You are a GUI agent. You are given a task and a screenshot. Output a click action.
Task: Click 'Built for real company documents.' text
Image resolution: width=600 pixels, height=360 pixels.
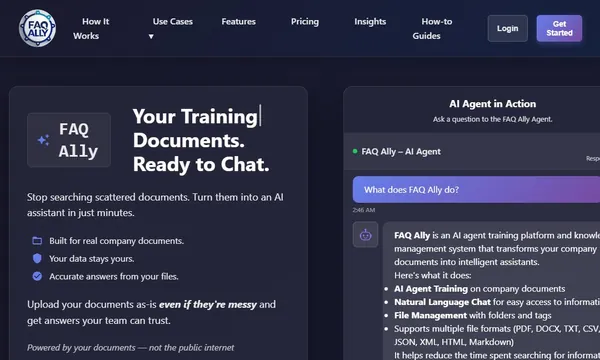click(x=116, y=241)
